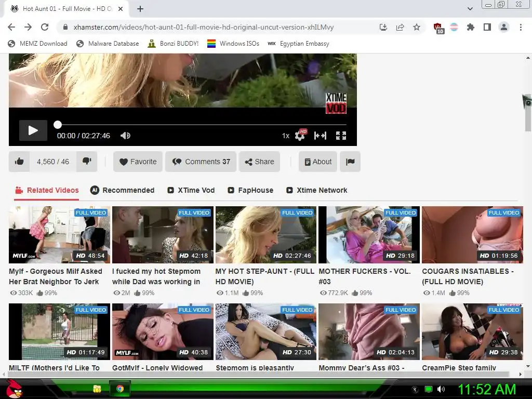Screen dimensions: 532x399
Task: Open the network tray icon
Action: pyautogui.click(x=429, y=390)
